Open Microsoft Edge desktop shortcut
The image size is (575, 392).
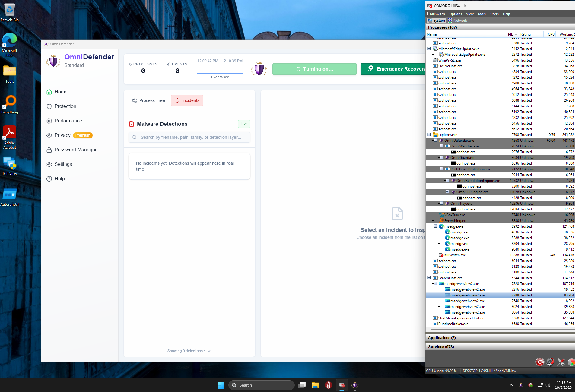point(10,45)
